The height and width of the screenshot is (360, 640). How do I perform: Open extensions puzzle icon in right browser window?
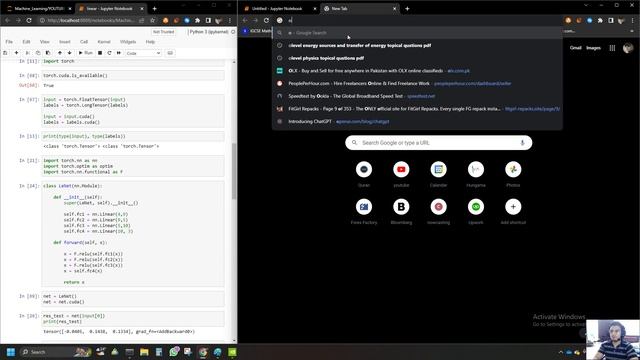600,20
